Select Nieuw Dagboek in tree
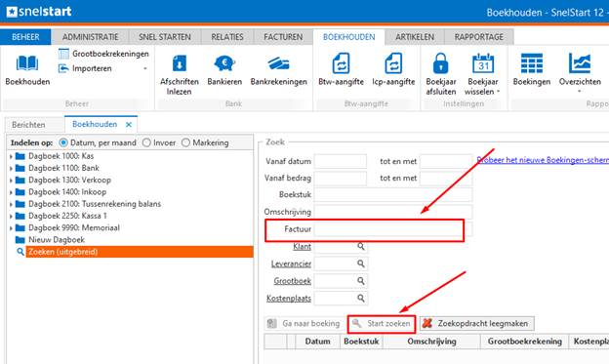The width and height of the screenshot is (609, 364). [57, 240]
